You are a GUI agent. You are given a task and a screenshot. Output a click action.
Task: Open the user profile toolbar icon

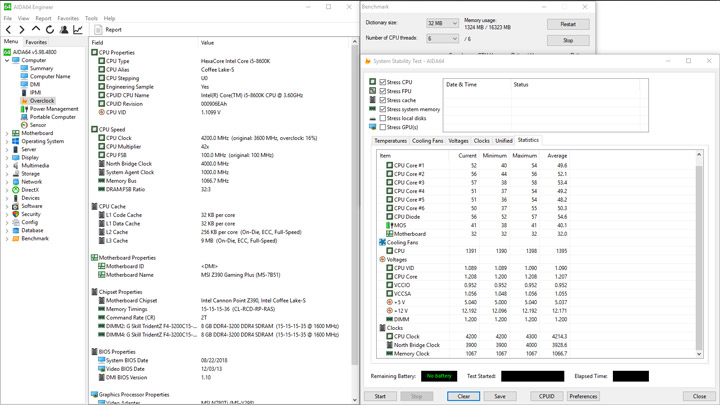point(64,30)
